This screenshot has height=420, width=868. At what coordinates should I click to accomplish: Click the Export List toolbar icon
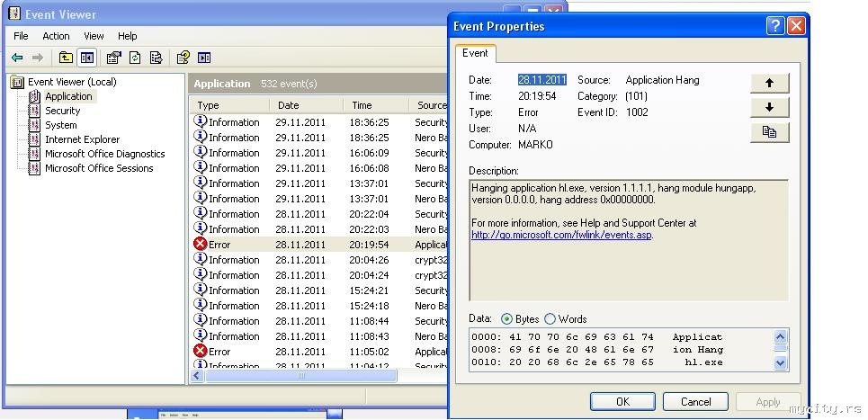point(157,58)
